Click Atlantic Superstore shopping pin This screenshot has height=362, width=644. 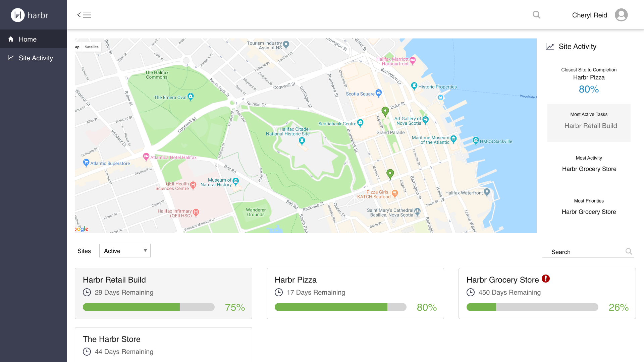[86, 163]
